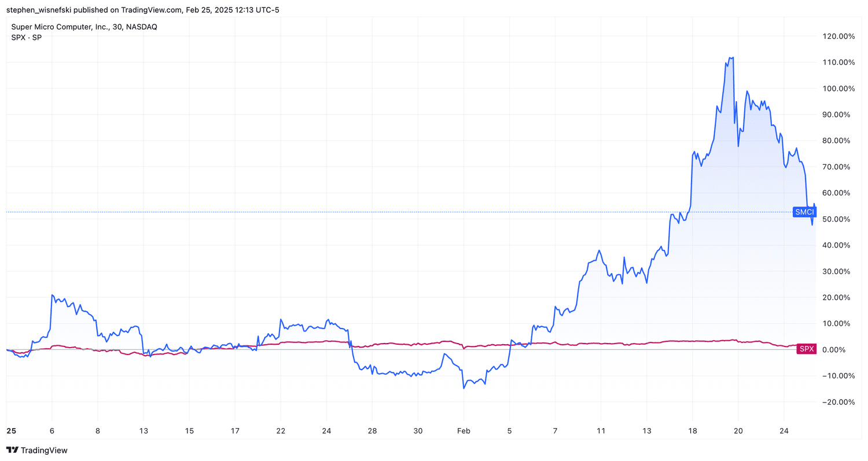The height and width of the screenshot is (461, 868).
Task: Click the -20.00% axis label
Action: point(839,402)
